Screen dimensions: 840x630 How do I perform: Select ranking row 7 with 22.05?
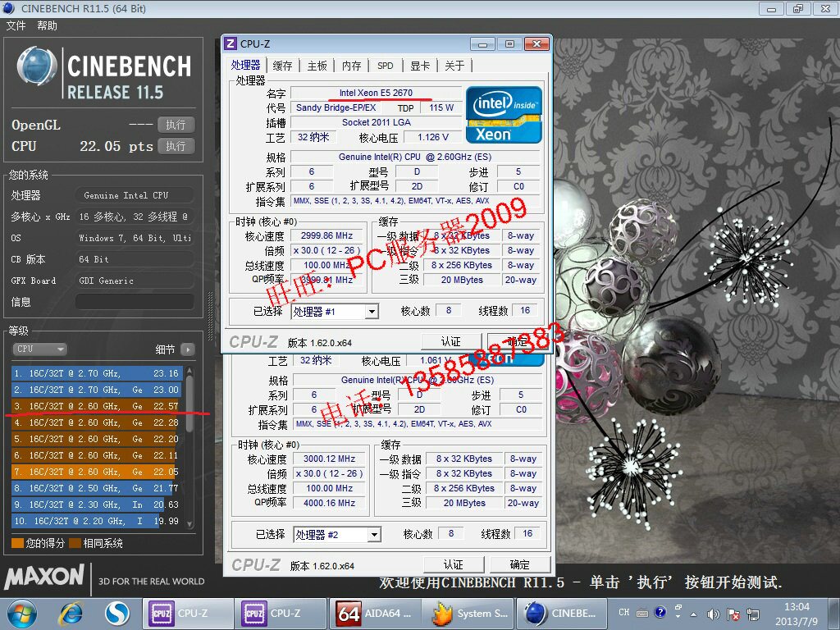[x=97, y=472]
